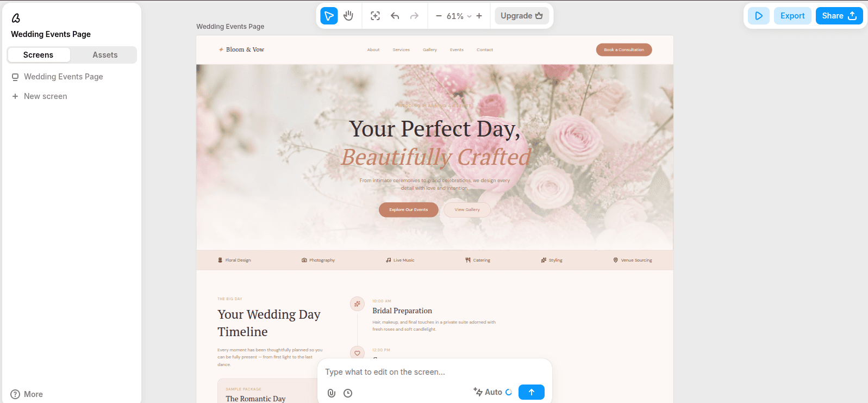Start preview with the play button
The width and height of the screenshot is (868, 403).
(759, 16)
